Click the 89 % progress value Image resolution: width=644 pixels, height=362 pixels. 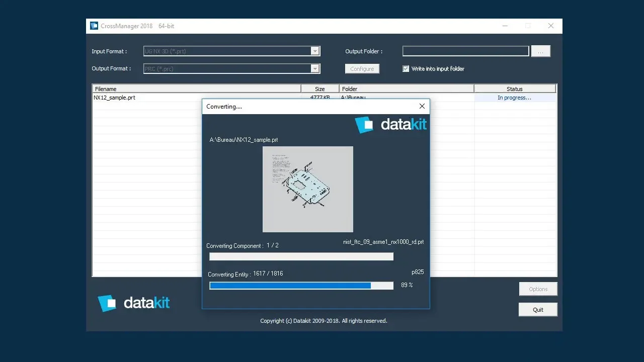407,285
